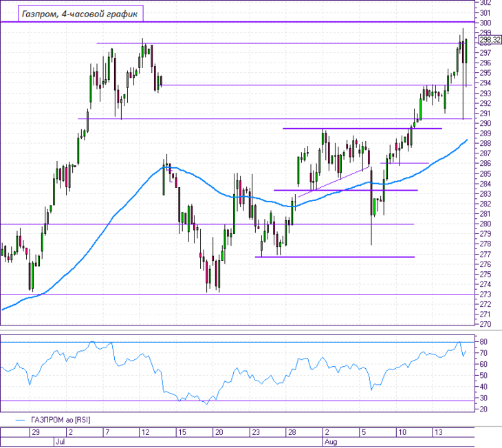Click the date label 12 on timeline
502x448 pixels.
(x=145, y=432)
